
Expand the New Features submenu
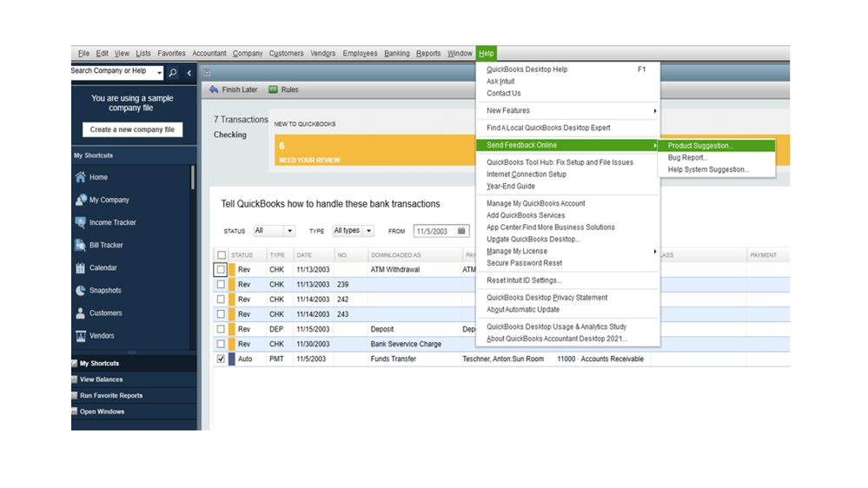tap(567, 110)
